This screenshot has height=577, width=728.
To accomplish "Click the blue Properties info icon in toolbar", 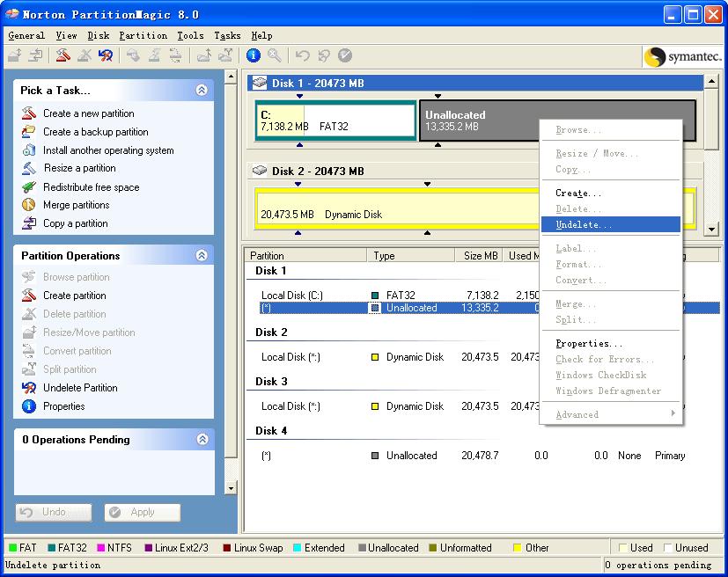I will point(254,55).
